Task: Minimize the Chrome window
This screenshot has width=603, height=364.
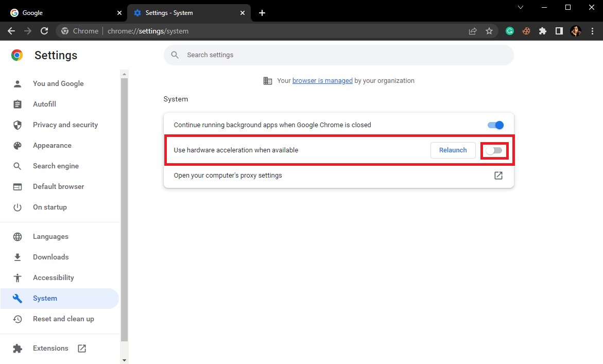Action: tap(544, 7)
